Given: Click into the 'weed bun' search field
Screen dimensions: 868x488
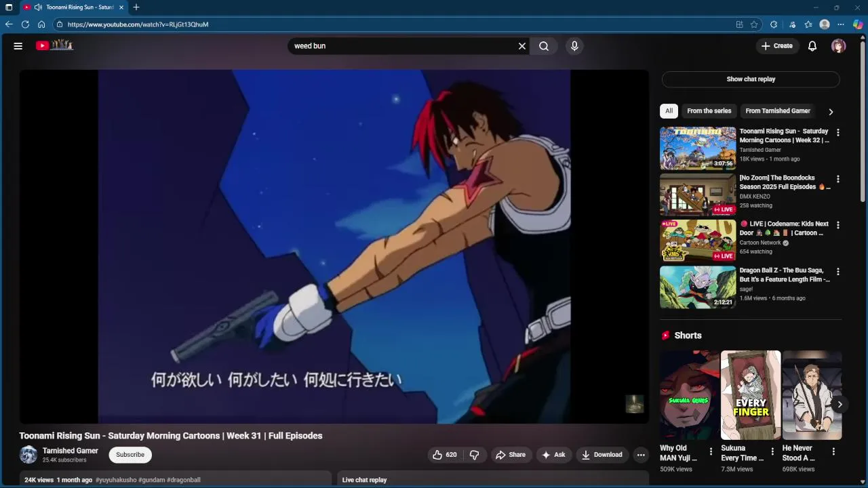Looking at the screenshot, I should pyautogui.click(x=403, y=46).
